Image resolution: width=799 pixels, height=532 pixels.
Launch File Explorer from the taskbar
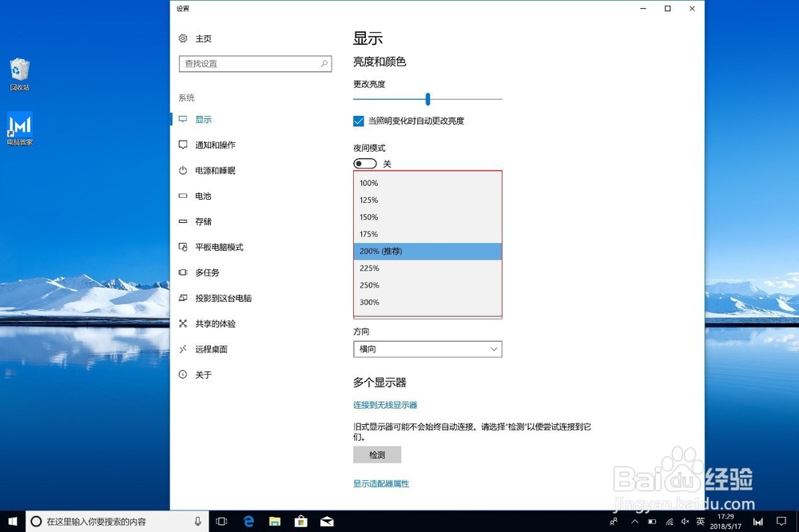tap(274, 521)
